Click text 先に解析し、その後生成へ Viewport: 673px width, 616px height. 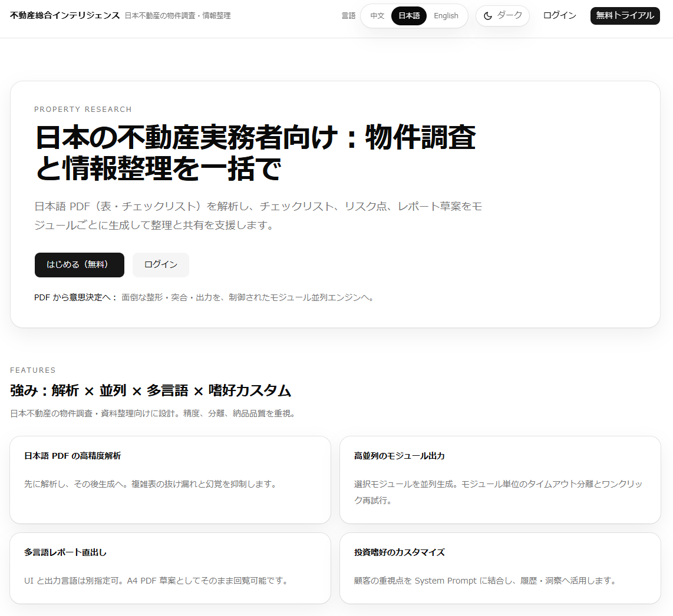[150, 484]
